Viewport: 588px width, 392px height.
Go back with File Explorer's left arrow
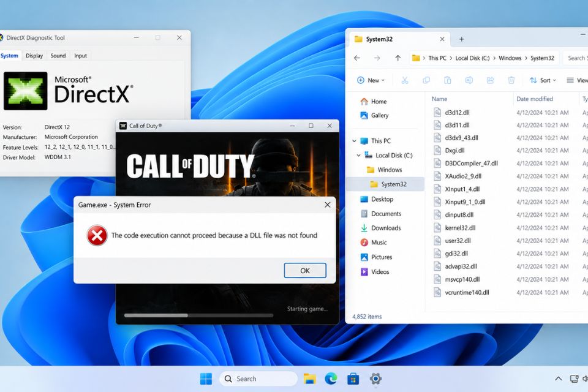pyautogui.click(x=357, y=58)
